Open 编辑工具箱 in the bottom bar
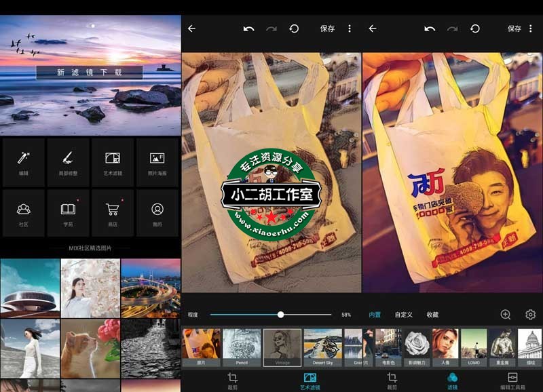 pyautogui.click(x=512, y=380)
